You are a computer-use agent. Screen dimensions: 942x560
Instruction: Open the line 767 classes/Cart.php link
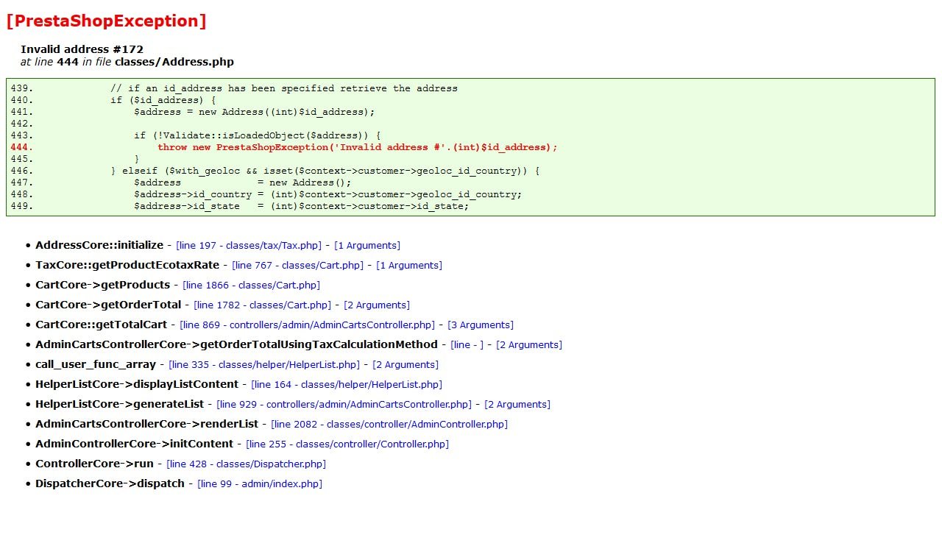coord(298,266)
